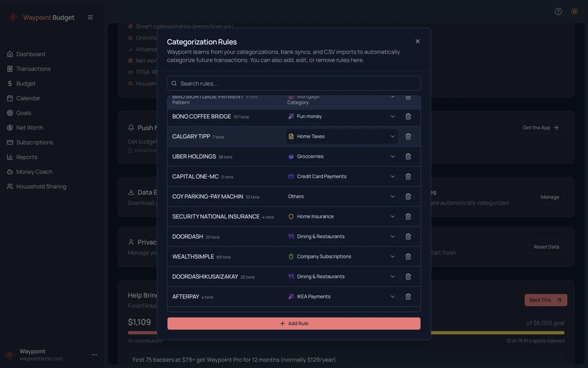Open category dropdown for BONO COFFEE BRIDGE
Viewport: 588px width, 368px height.
point(342,116)
